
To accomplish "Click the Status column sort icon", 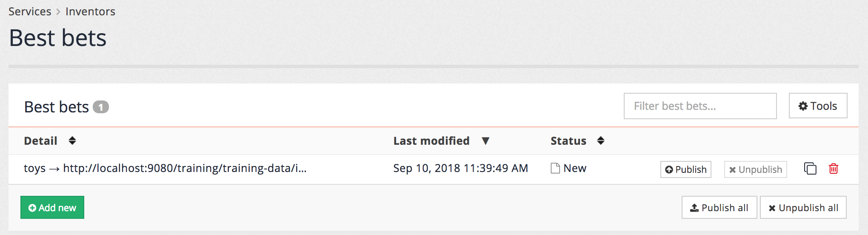I will [601, 140].
